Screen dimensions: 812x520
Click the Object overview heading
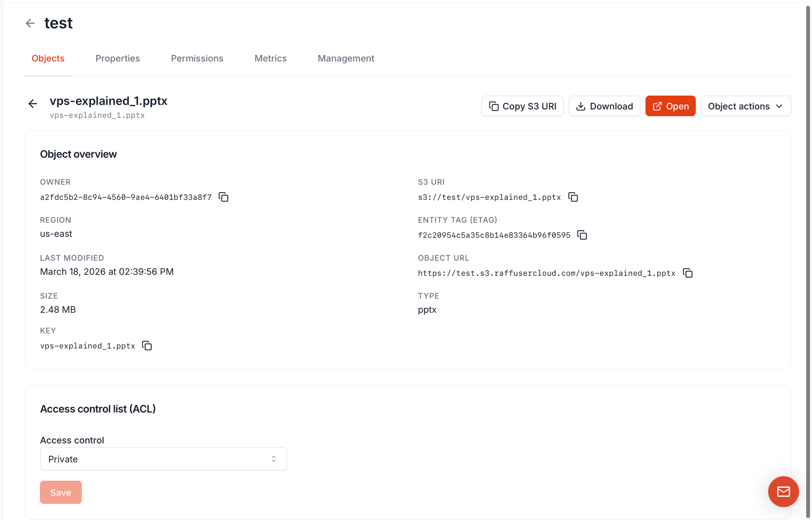78,154
